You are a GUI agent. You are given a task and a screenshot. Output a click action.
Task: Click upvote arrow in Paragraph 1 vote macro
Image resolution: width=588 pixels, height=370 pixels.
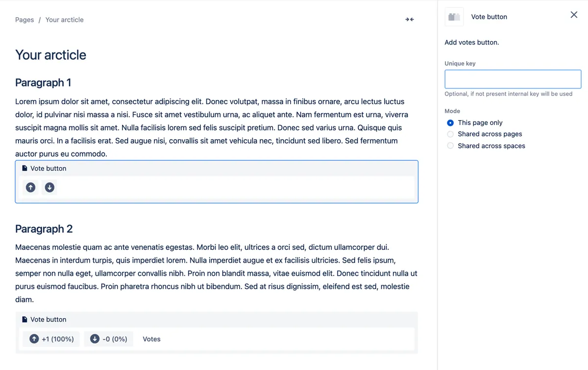click(x=31, y=187)
